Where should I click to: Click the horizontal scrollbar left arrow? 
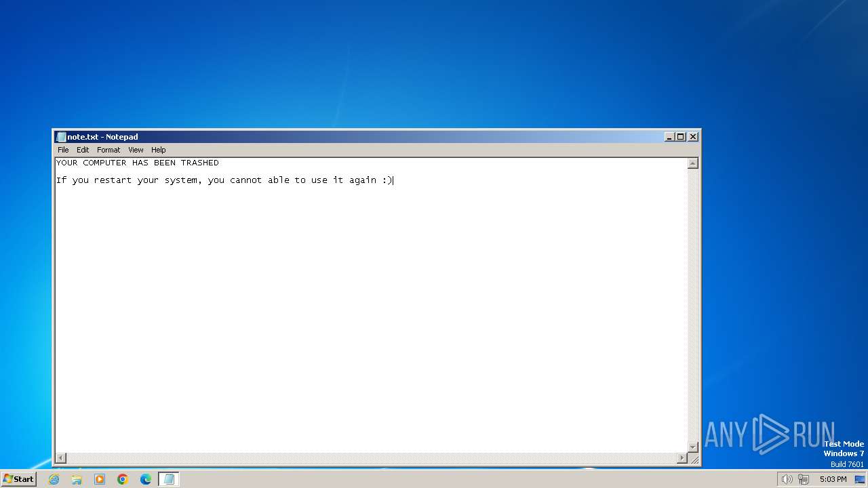(x=60, y=458)
